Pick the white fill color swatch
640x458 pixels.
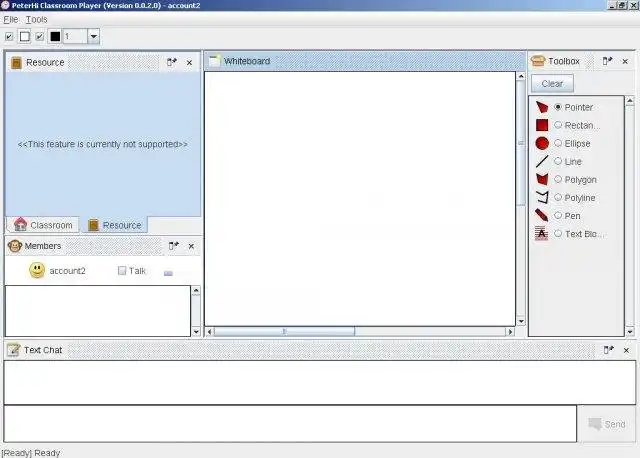[x=24, y=36]
